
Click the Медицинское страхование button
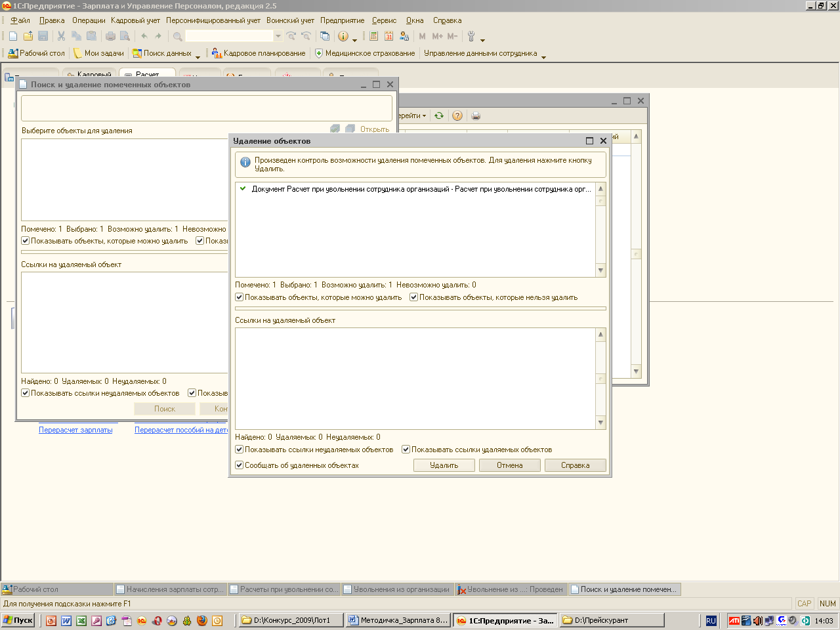(x=365, y=53)
